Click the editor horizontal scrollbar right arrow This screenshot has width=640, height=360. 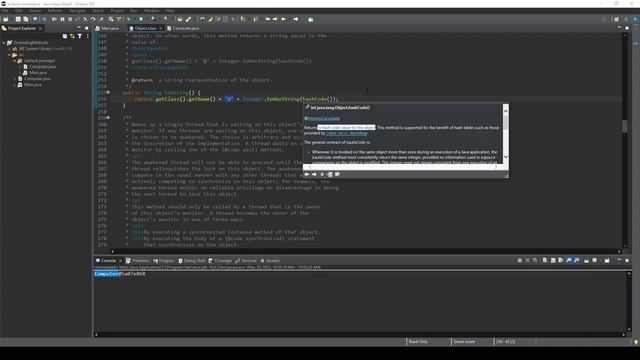pos(619,251)
